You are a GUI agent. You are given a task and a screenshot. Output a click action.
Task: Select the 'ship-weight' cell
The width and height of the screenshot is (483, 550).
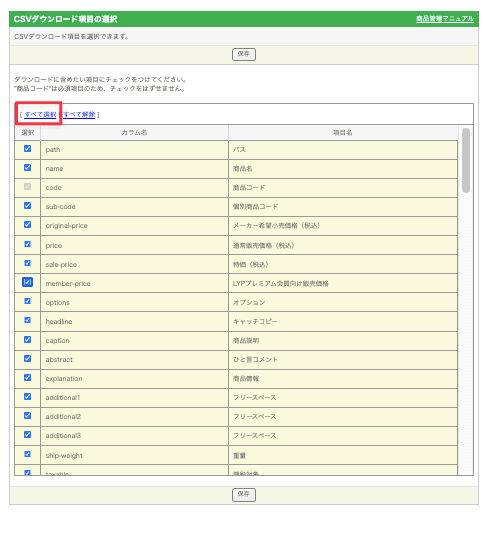(134, 455)
